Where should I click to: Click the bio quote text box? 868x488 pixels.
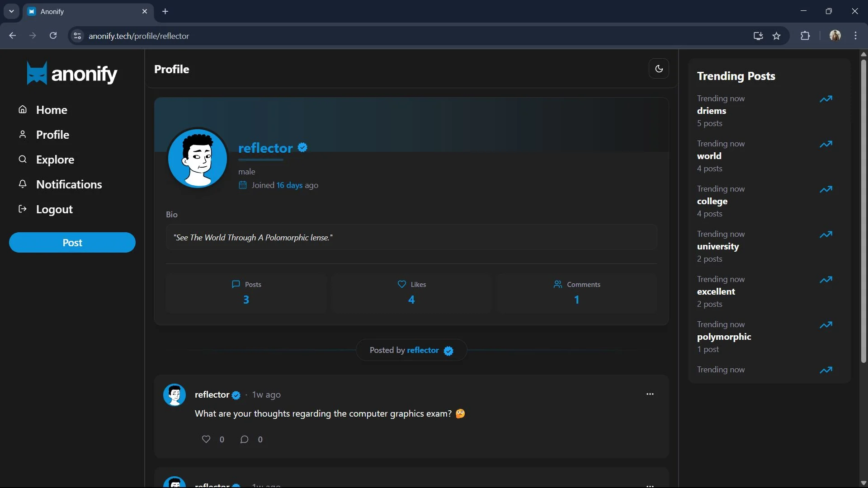pos(411,237)
